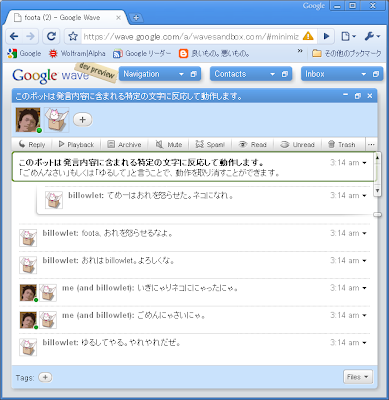Archive this wave
This screenshot has width=389, height=400.
tap(125, 144)
